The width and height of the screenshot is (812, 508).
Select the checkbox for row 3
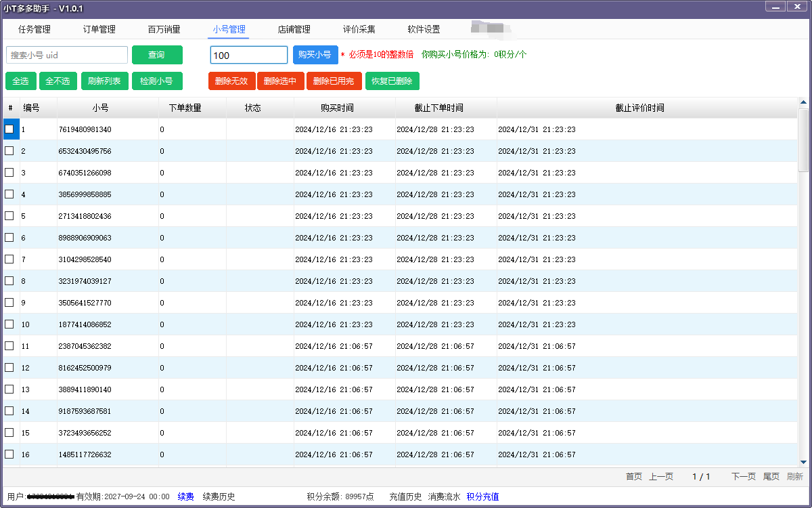coord(9,173)
